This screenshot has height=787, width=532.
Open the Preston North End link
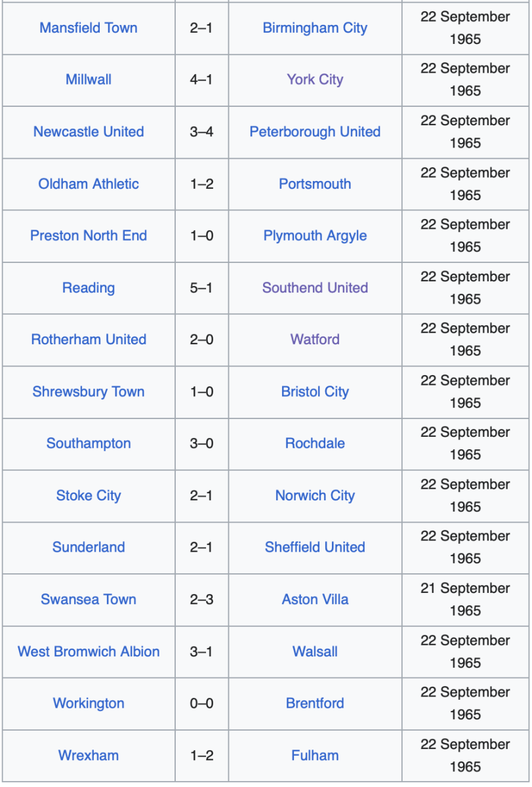coord(89,235)
